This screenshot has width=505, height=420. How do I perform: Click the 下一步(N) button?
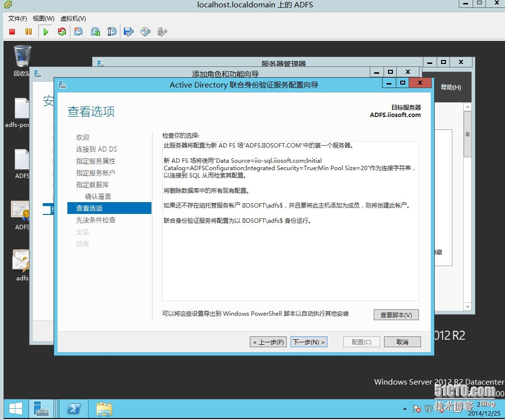[309, 342]
